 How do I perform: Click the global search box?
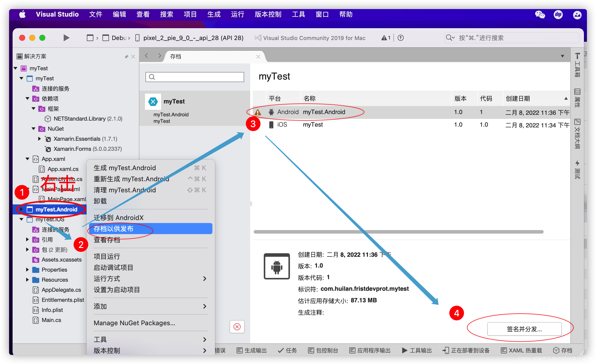point(512,38)
